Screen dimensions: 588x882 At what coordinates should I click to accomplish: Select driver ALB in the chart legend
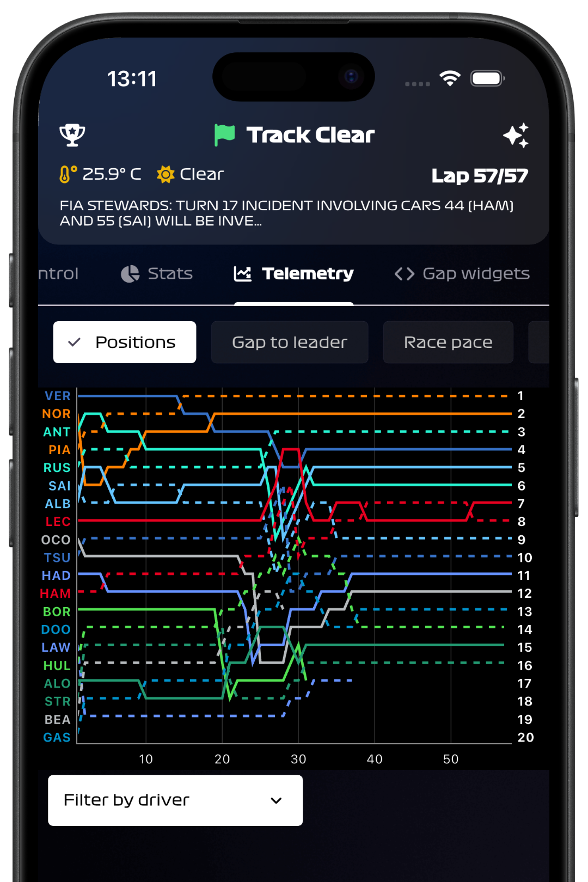(x=58, y=504)
